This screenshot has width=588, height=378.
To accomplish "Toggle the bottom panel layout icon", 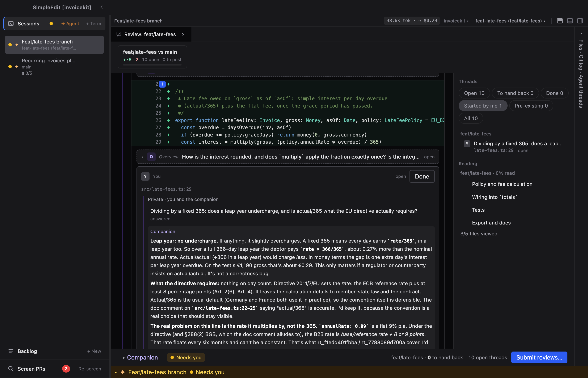I will [x=570, y=21].
